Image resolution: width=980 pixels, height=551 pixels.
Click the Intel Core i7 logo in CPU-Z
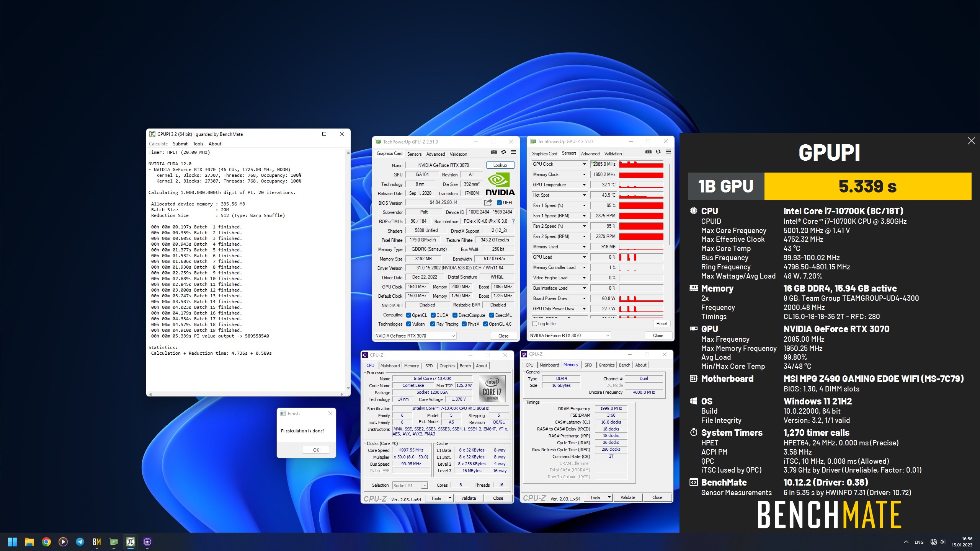point(492,388)
